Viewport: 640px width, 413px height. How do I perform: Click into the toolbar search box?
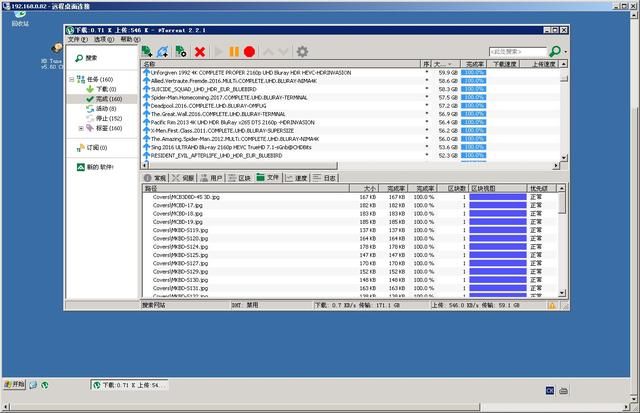(518, 52)
